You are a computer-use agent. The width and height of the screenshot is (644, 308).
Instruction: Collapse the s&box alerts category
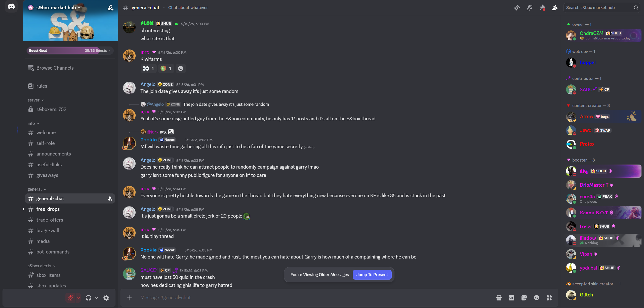pyautogui.click(x=42, y=266)
